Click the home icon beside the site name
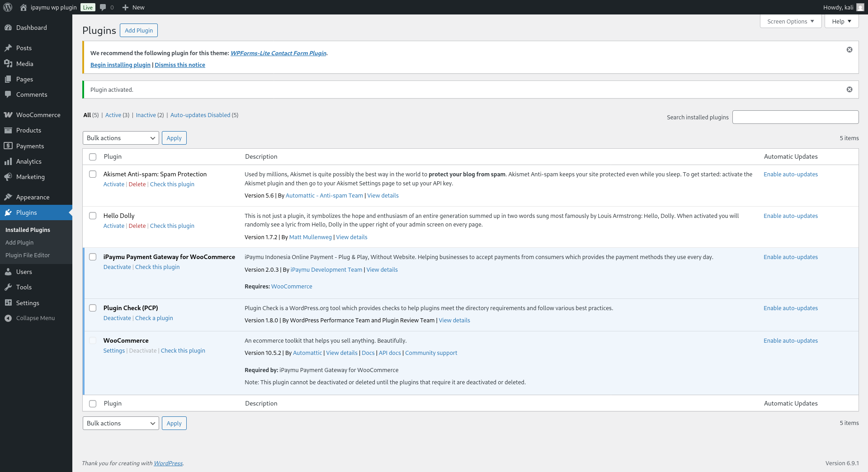The height and width of the screenshot is (472, 868). [24, 7]
